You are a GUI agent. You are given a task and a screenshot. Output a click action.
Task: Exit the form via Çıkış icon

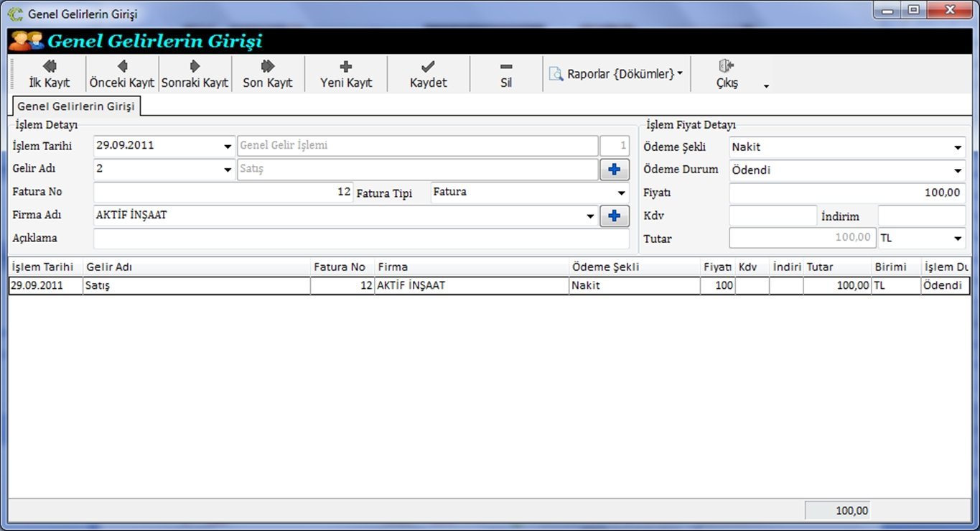point(726,67)
